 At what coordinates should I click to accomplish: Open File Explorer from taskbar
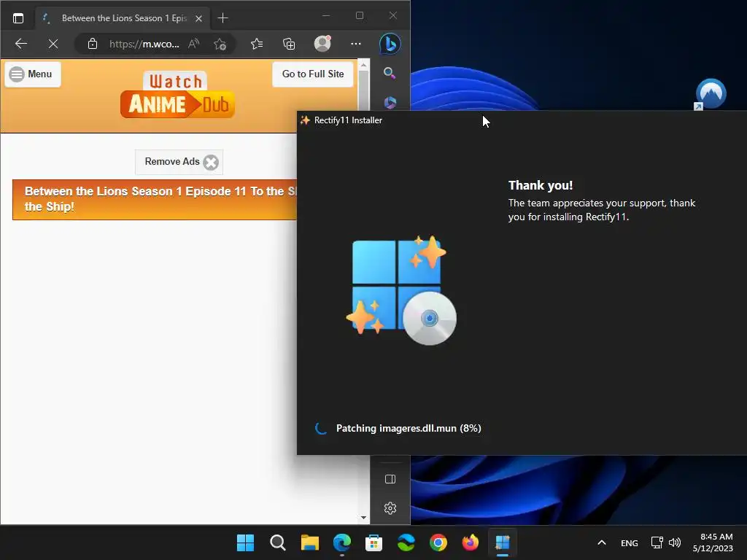309,542
